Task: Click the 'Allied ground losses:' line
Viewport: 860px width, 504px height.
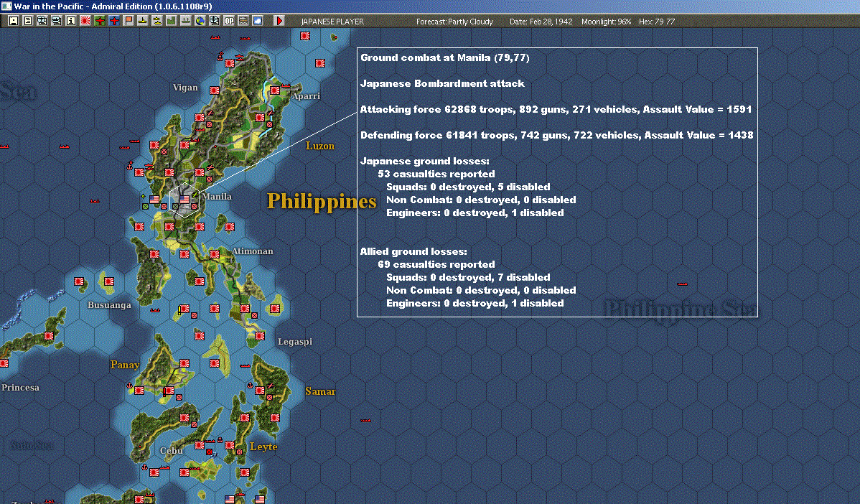Action: click(413, 252)
